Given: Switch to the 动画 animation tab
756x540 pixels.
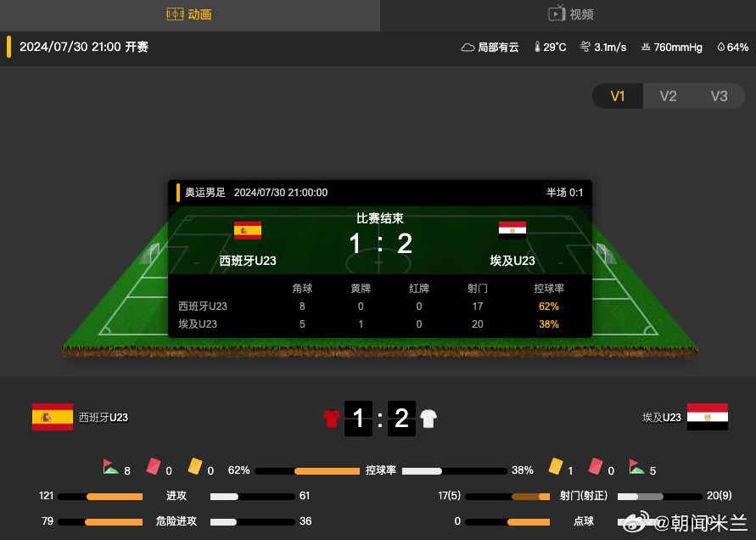Looking at the screenshot, I should tap(189, 14).
